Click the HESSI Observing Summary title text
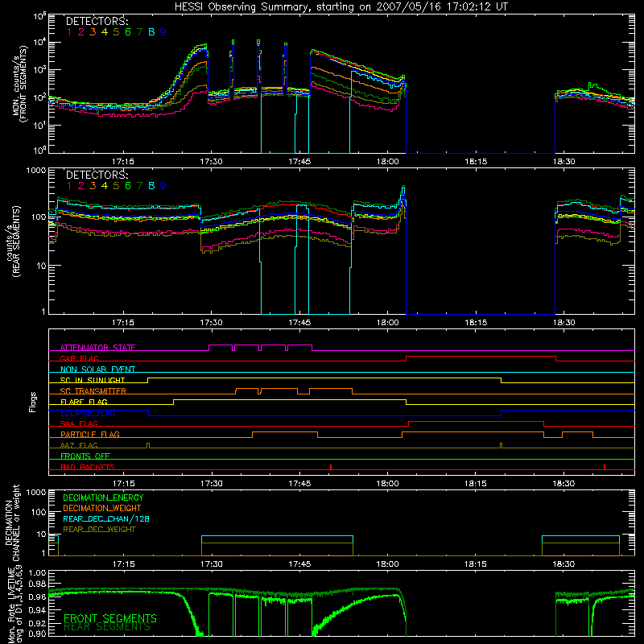Screen dimensions: 644x644 click(341, 7)
